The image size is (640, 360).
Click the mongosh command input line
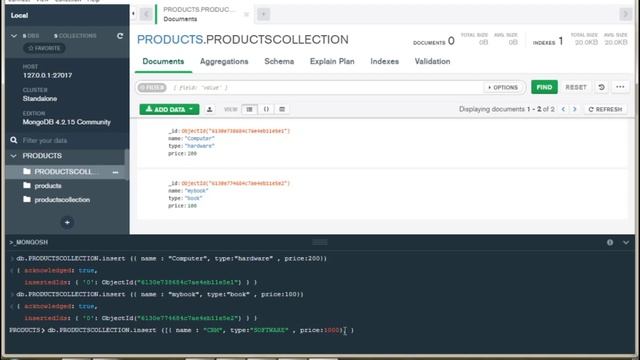[320, 330]
